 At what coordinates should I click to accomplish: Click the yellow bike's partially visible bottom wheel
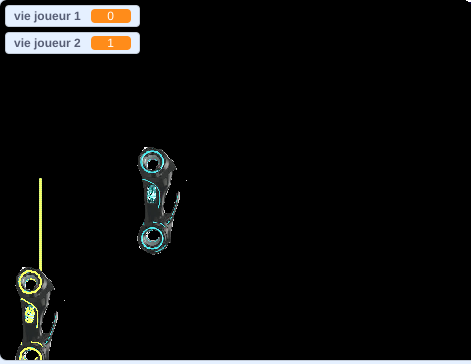coord(30,354)
